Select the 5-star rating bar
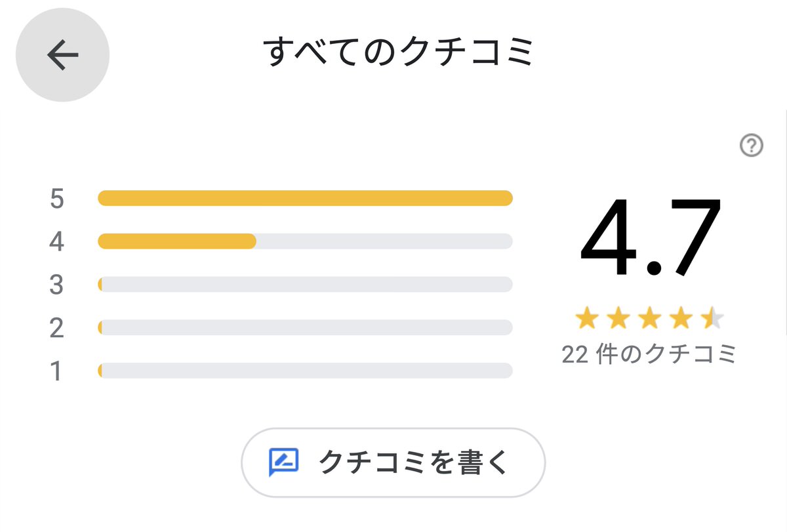 [x=305, y=198]
